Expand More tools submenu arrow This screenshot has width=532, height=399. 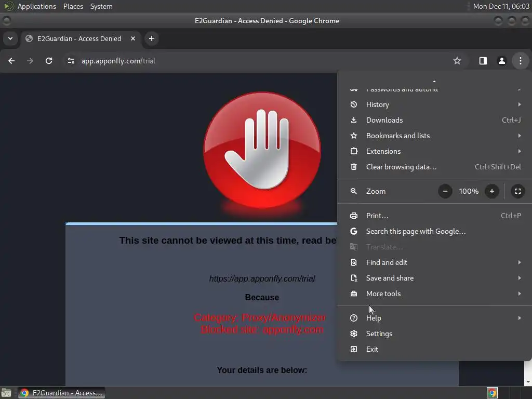coord(520,294)
